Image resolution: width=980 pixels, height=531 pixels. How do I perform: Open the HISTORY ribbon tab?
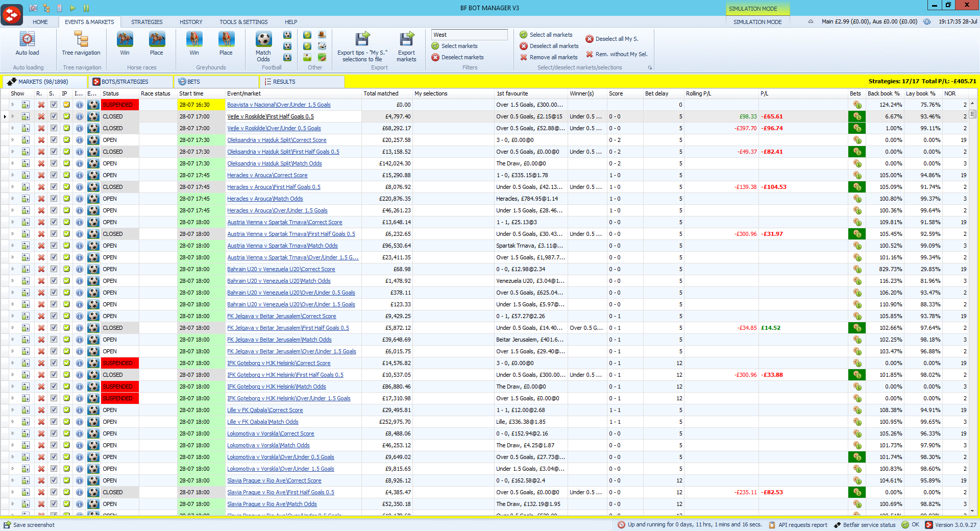(x=191, y=22)
